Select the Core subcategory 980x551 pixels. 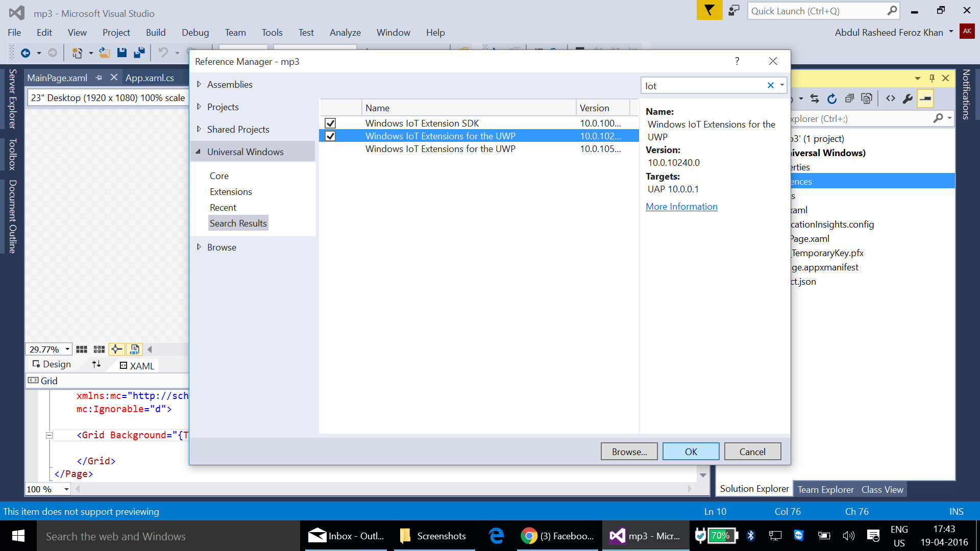click(219, 176)
